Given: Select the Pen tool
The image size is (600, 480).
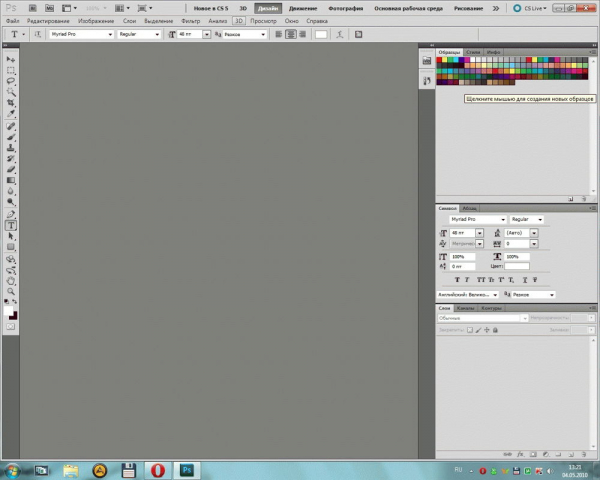Looking at the screenshot, I should point(11,214).
